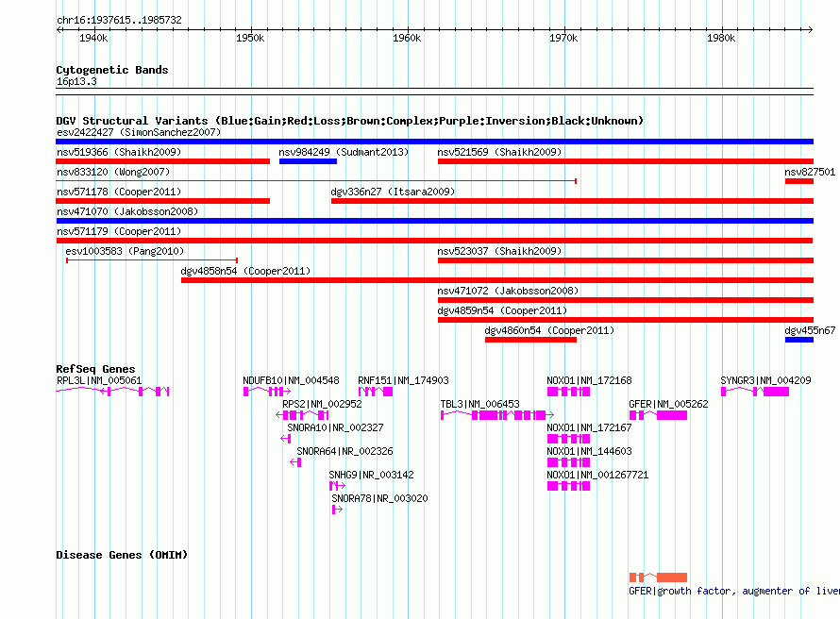840x619 pixels.
Task: Click the nsv471070 (Jakobsson2008) blue gain bar
Action: click(434, 221)
